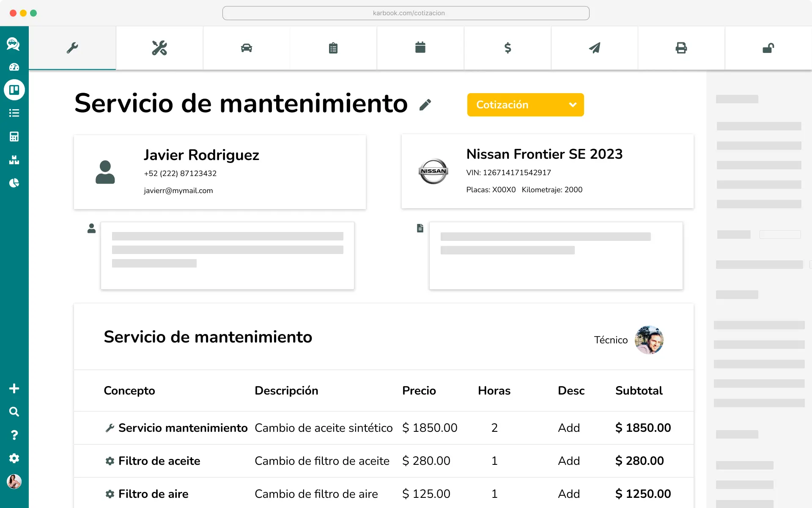Add discount for Filtro de aceite row
The image size is (812, 508).
[x=569, y=461]
